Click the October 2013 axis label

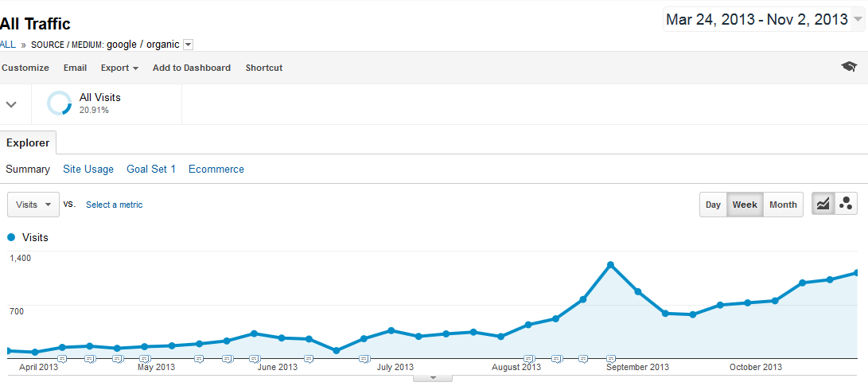[x=756, y=367]
